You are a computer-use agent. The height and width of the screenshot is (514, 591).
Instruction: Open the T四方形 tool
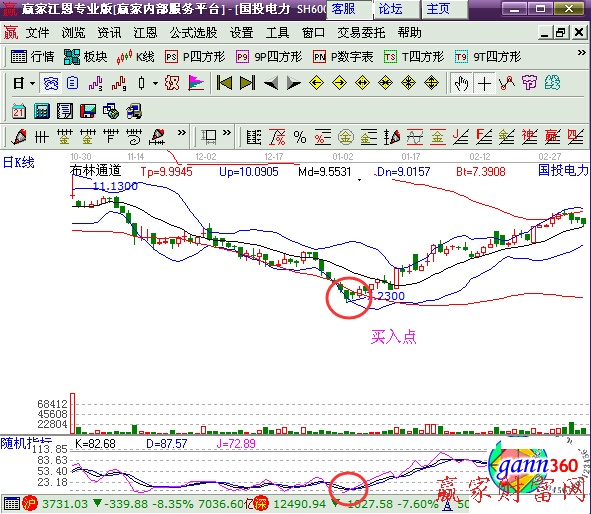414,57
